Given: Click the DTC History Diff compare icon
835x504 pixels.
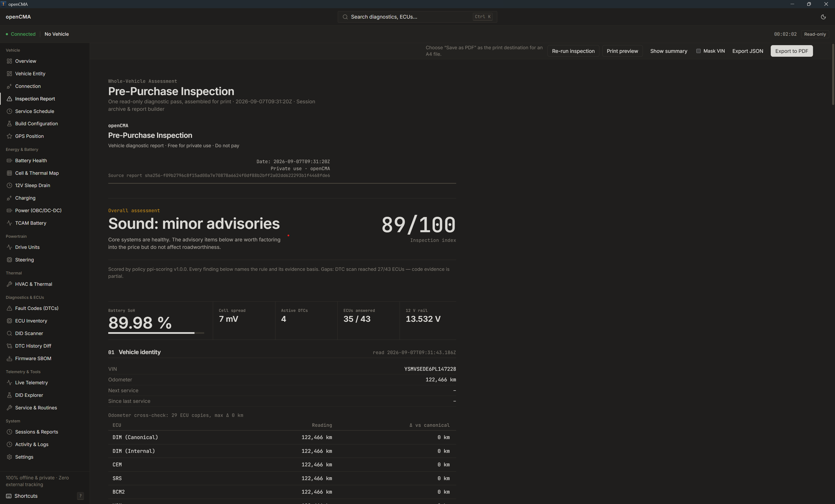Looking at the screenshot, I should click(x=9, y=346).
